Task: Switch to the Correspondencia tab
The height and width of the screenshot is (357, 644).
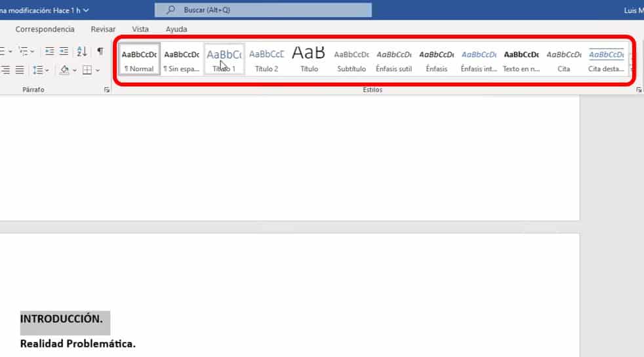Action: coord(45,29)
